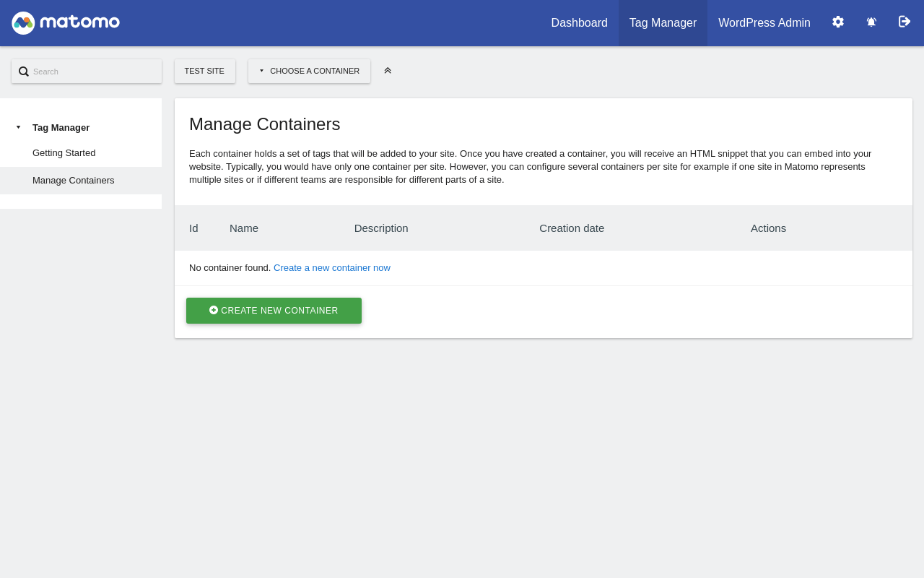The width and height of the screenshot is (924, 578).
Task: Click the Name column header
Action: click(244, 228)
